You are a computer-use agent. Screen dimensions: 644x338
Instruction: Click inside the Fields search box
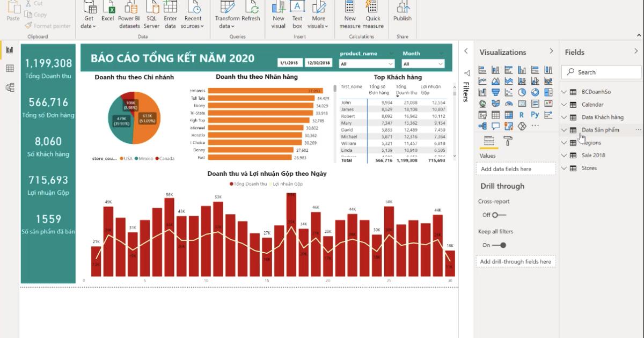coord(601,71)
